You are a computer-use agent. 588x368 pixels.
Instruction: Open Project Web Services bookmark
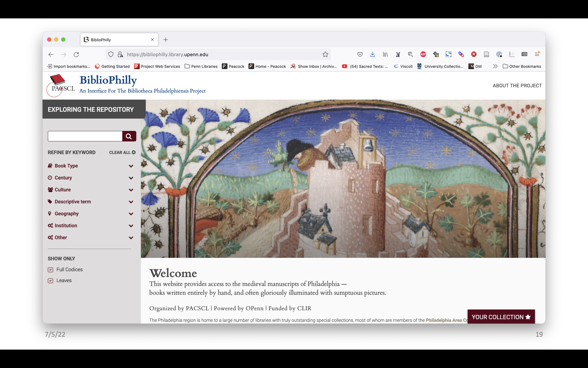[x=157, y=66]
